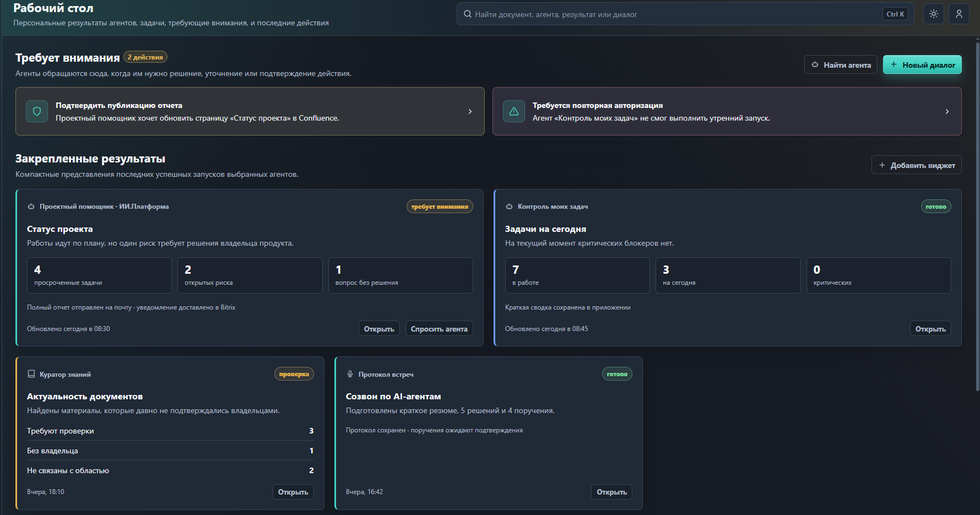Open the Актуальность документов widget
This screenshot has height=515, width=980.
293,492
